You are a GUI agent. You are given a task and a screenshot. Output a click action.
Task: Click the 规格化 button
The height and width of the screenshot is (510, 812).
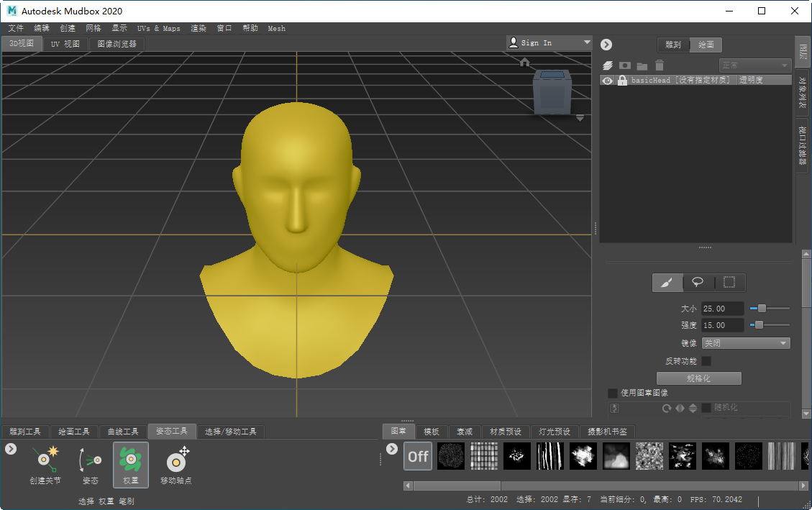(x=698, y=378)
